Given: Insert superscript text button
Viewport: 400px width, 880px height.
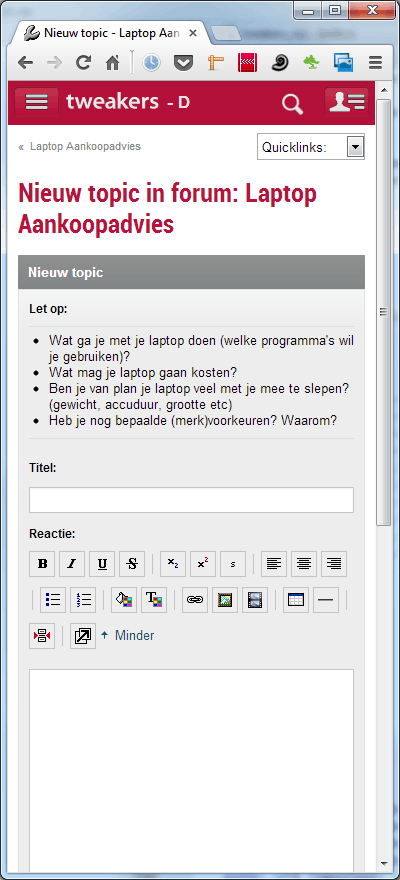Looking at the screenshot, I should pos(203,564).
